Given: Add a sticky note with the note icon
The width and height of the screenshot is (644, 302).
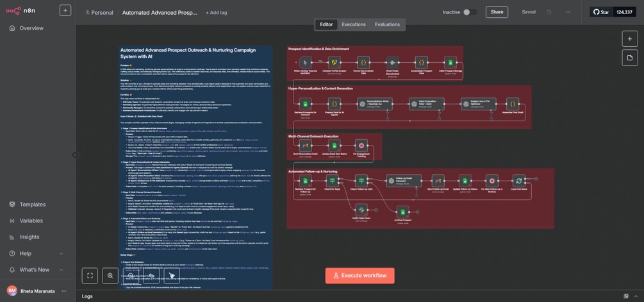Looking at the screenshot, I should (630, 58).
